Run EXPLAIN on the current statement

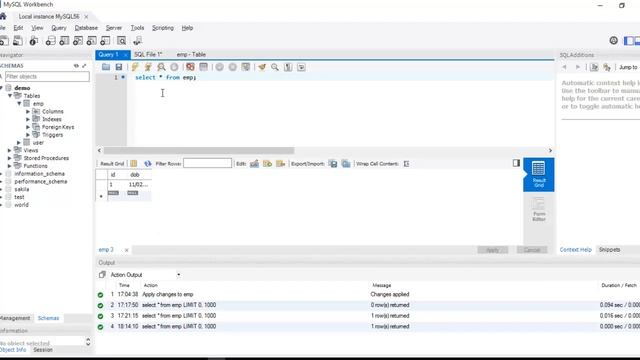[161, 67]
